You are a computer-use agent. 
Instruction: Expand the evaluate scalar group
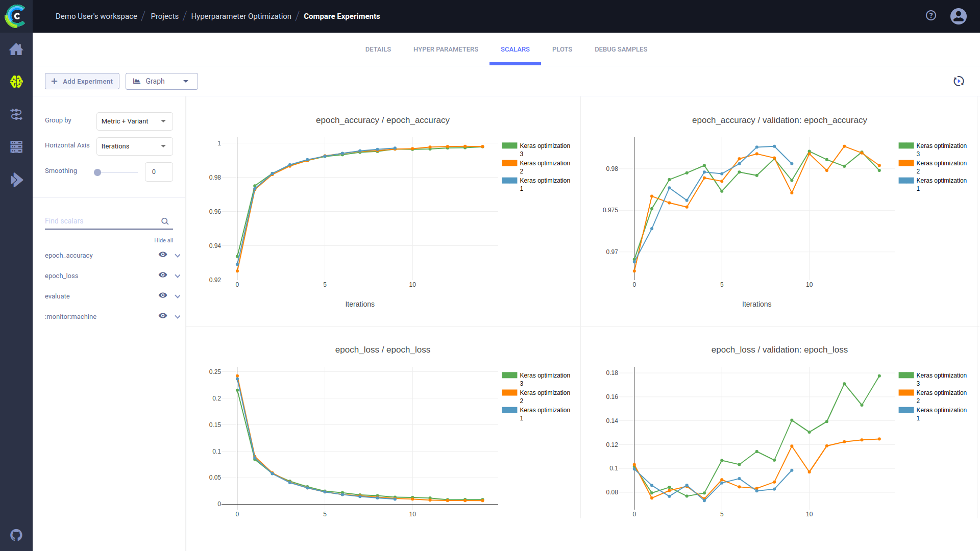(x=178, y=296)
